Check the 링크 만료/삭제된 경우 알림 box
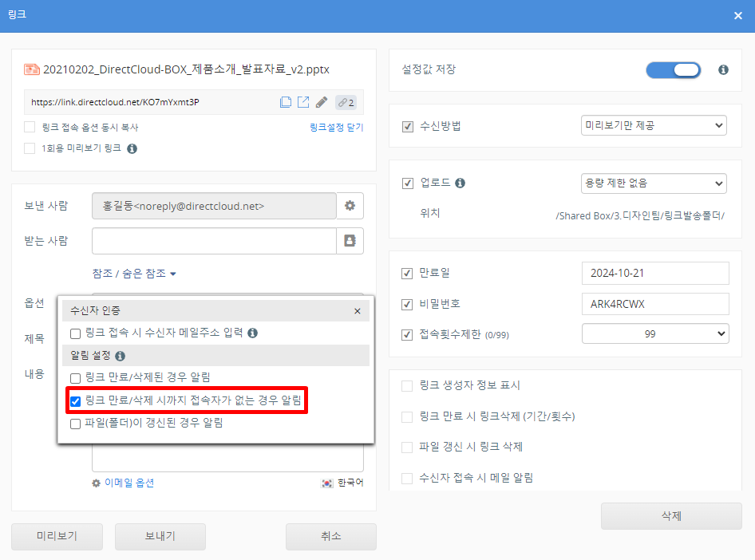755x560 pixels. [x=76, y=377]
